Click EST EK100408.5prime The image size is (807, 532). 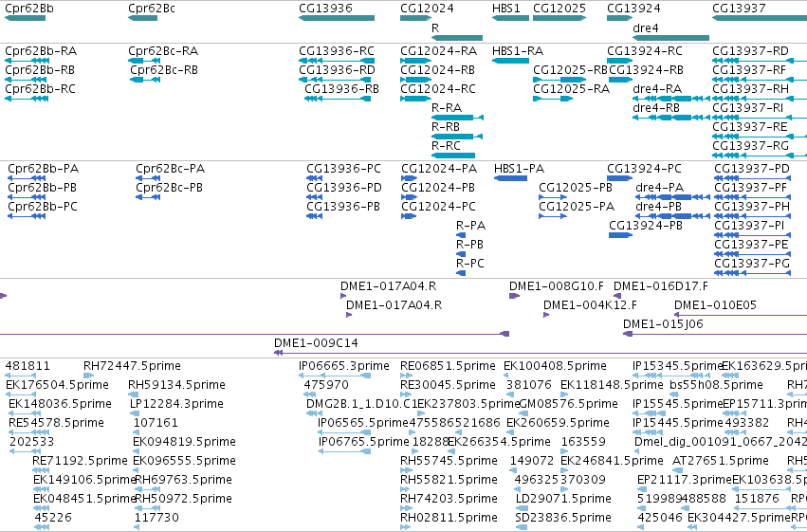coord(555,366)
